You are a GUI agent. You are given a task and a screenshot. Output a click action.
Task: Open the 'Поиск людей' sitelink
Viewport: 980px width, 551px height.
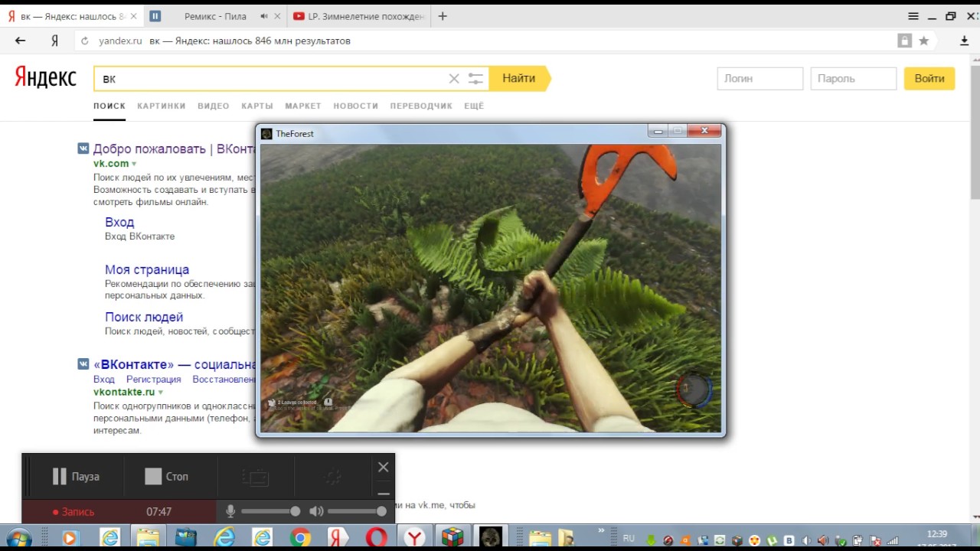point(144,317)
